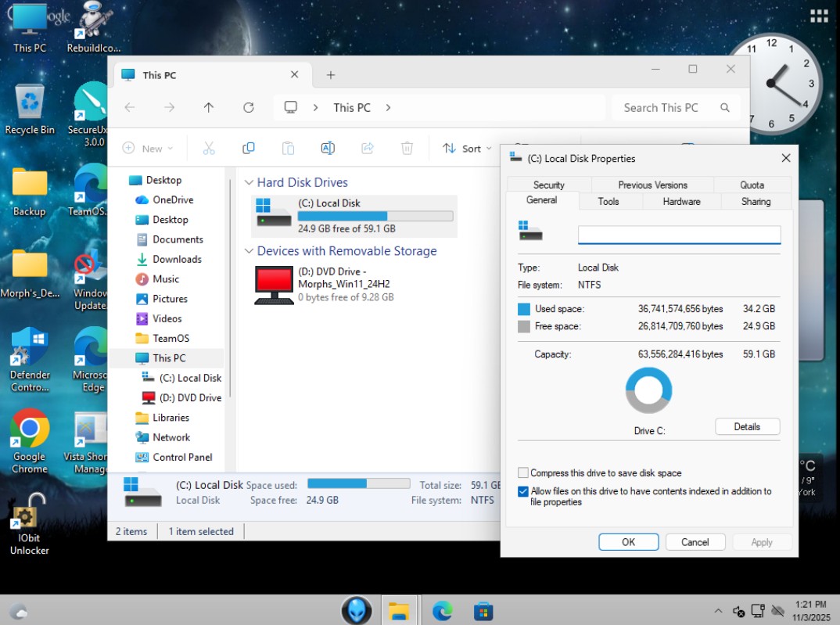Refresh the This PC folder view
Image resolution: width=840 pixels, height=625 pixels.
[x=249, y=108]
